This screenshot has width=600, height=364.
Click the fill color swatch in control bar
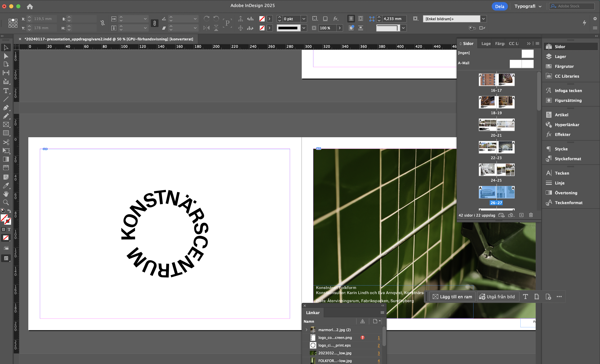pyautogui.click(x=262, y=19)
